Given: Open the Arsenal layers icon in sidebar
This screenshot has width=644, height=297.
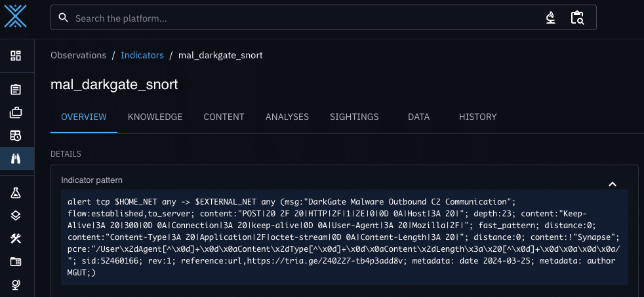Looking at the screenshot, I should click(x=16, y=216).
